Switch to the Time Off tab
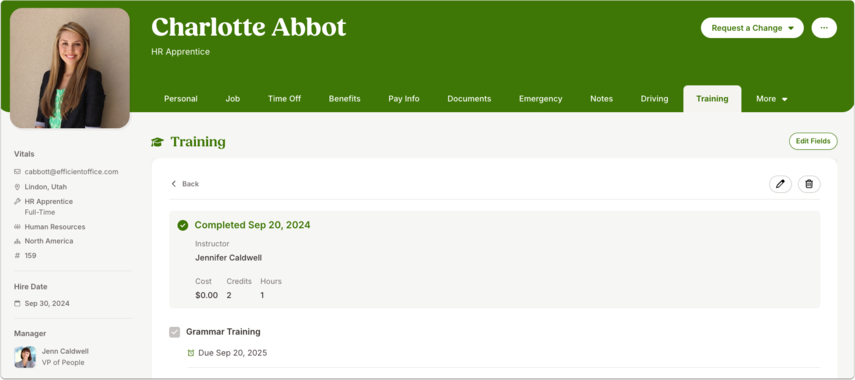This screenshot has height=380, width=855. (284, 99)
